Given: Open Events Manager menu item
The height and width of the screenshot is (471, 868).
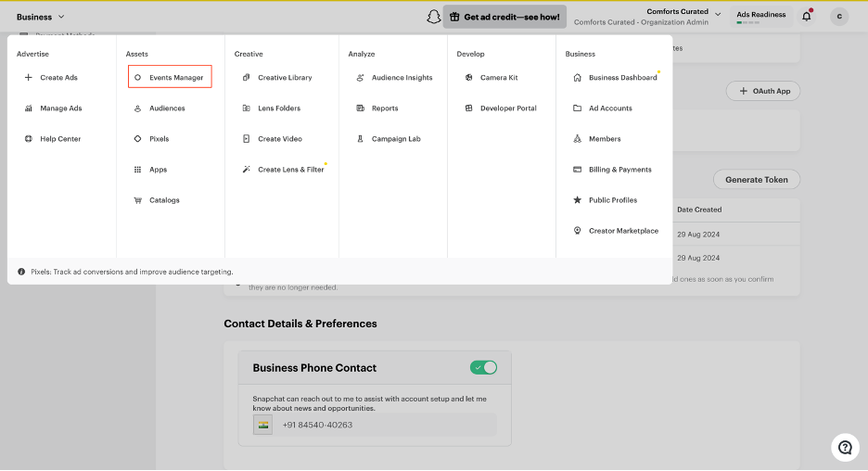Looking at the screenshot, I should tap(170, 77).
